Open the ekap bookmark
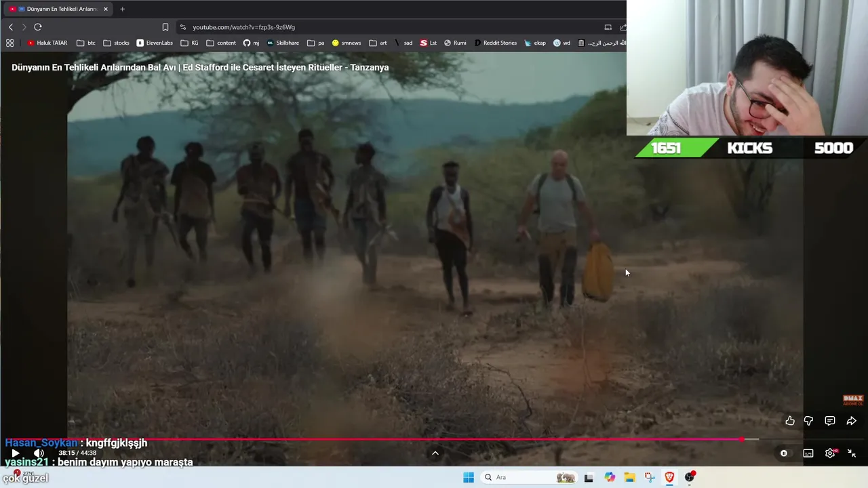 point(534,43)
